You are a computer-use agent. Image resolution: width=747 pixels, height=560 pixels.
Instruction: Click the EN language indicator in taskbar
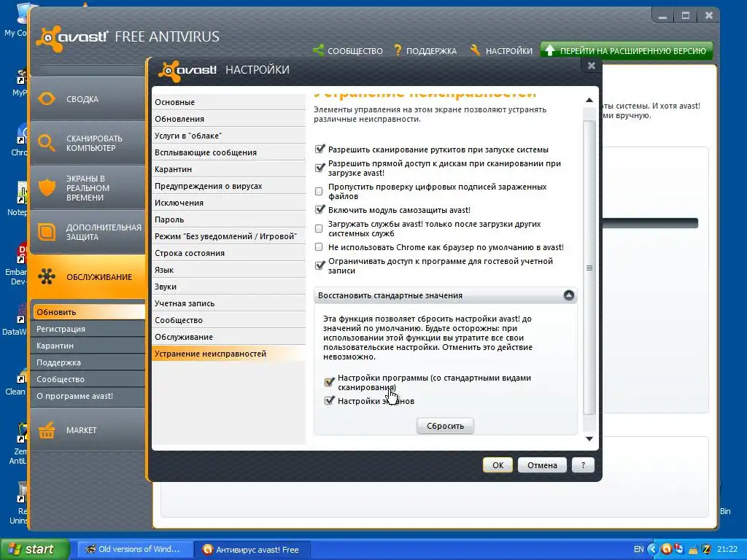638,550
